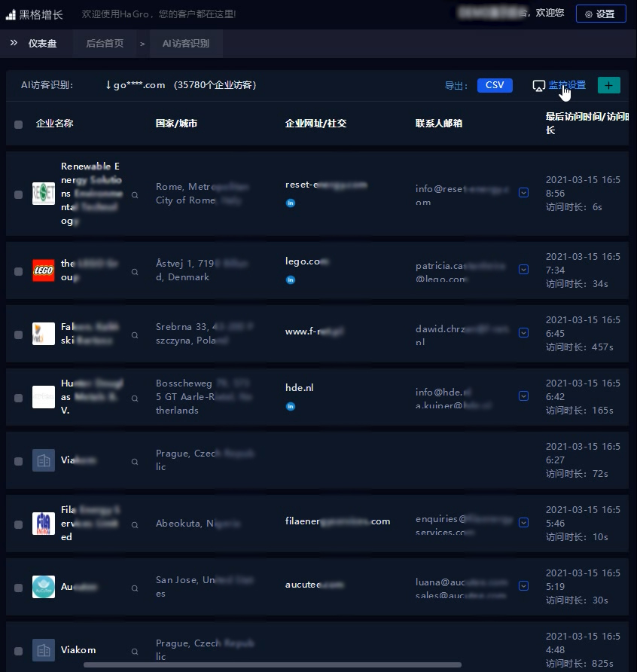Expand the email dropdown for info@reset-energy
Viewport: 637px width, 672px height.
(523, 193)
